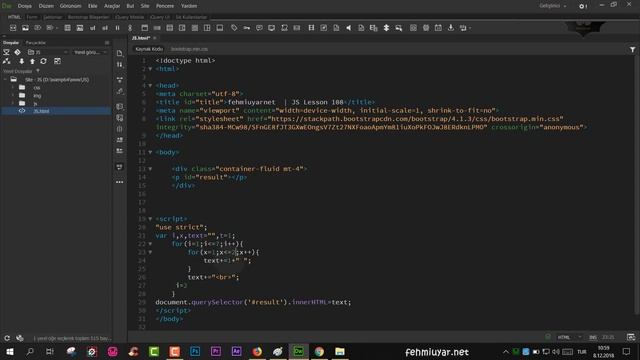Open the sync settings gear icon

(x=583, y=6)
